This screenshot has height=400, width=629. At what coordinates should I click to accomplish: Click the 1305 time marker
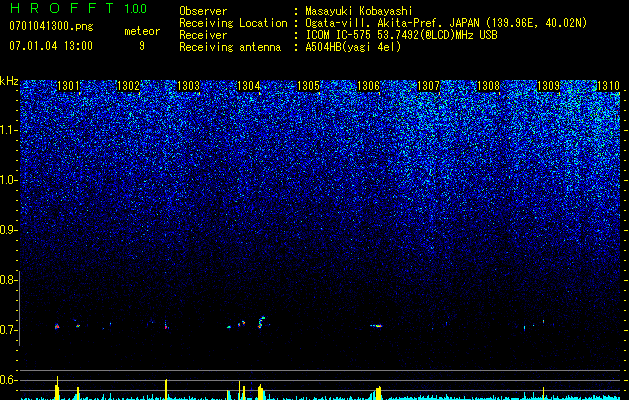pyautogui.click(x=308, y=86)
